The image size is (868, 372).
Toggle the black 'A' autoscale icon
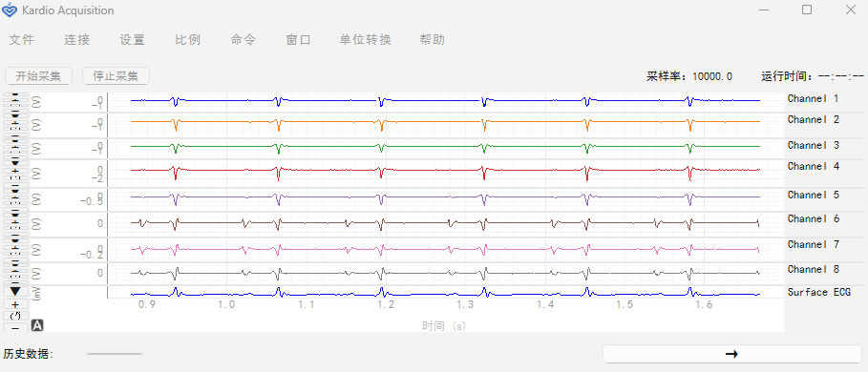pyautogui.click(x=37, y=325)
